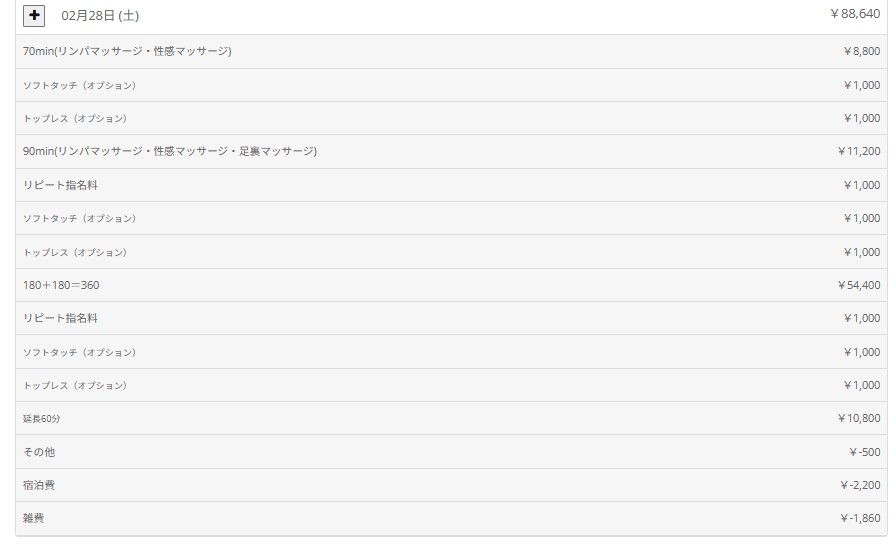Select the 宿泊費 row
Screen dimensions: 896x550
(x=39, y=485)
